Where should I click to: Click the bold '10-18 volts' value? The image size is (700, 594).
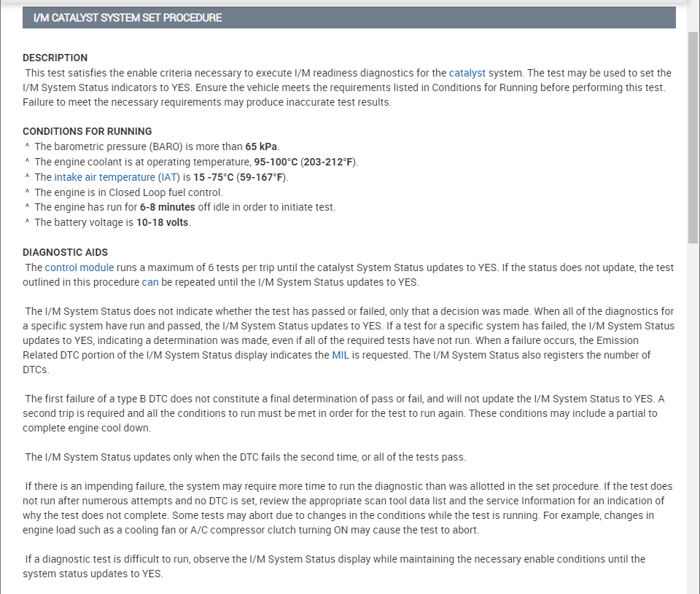163,222
